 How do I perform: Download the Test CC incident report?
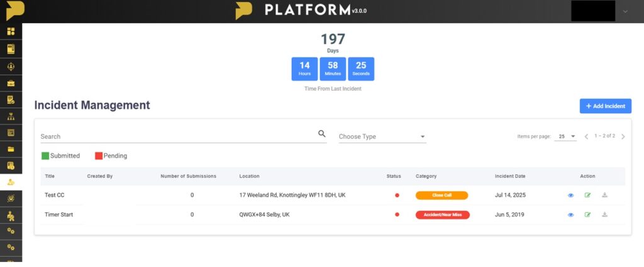604,195
